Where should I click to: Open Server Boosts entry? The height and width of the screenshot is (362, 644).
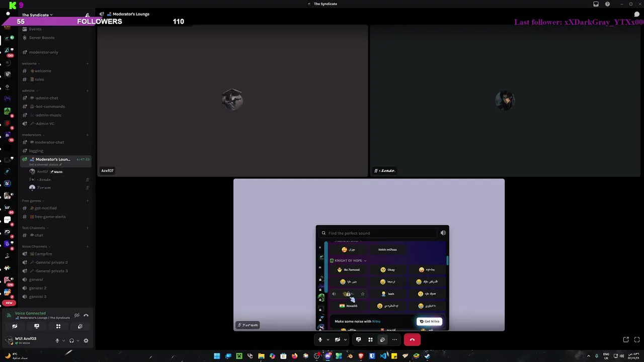[x=56, y=38]
